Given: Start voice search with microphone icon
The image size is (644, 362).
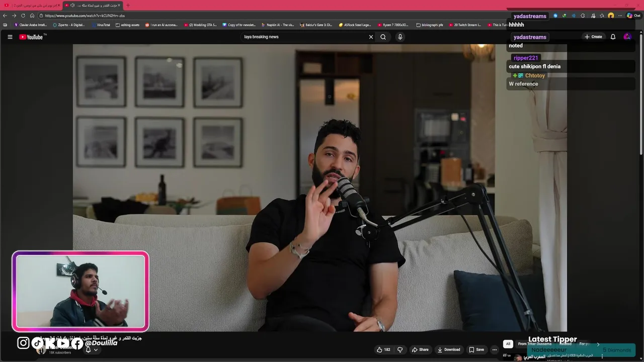Looking at the screenshot, I should 400,37.
